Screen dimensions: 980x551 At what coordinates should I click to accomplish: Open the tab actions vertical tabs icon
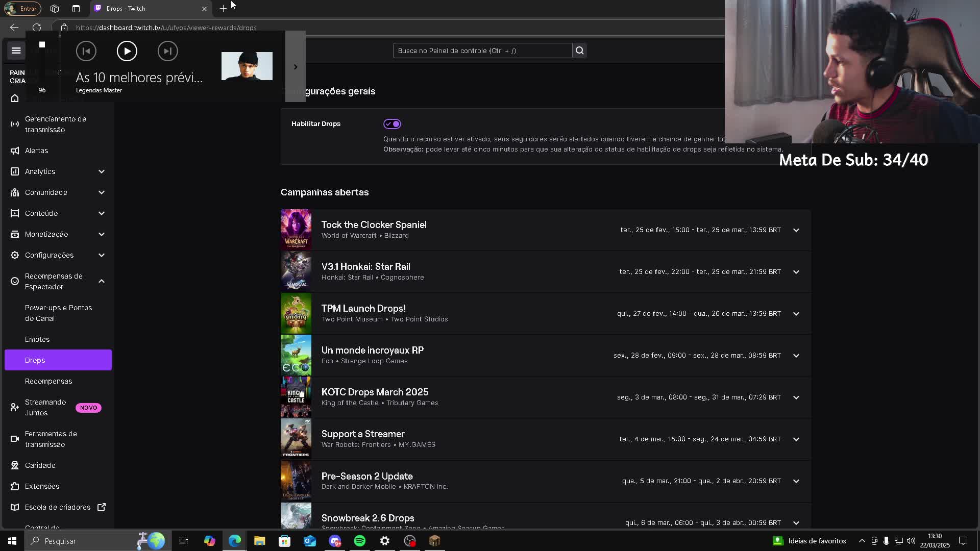(76, 9)
